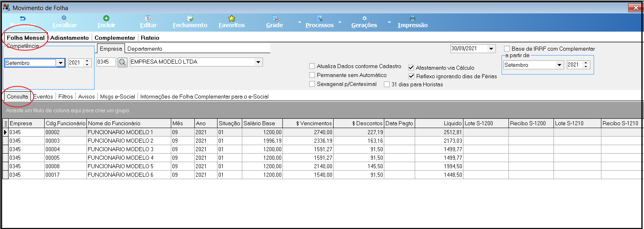This screenshot has width=644, height=229.
Task: Open the Filtros tab
Action: (66, 96)
